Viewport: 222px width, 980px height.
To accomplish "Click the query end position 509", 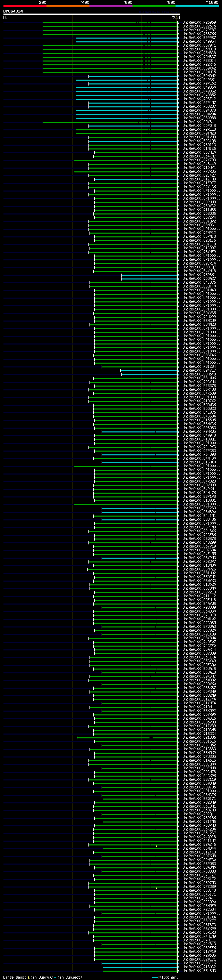I will coord(175,17).
